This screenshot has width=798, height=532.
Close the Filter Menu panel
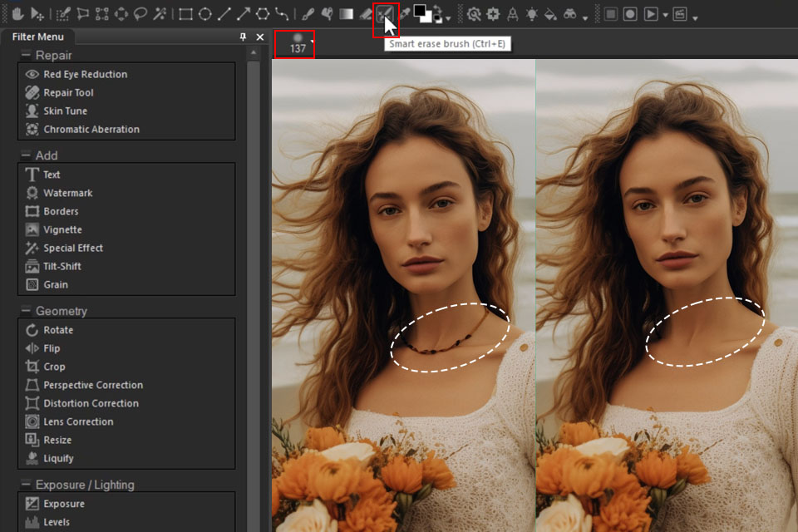pos(259,37)
